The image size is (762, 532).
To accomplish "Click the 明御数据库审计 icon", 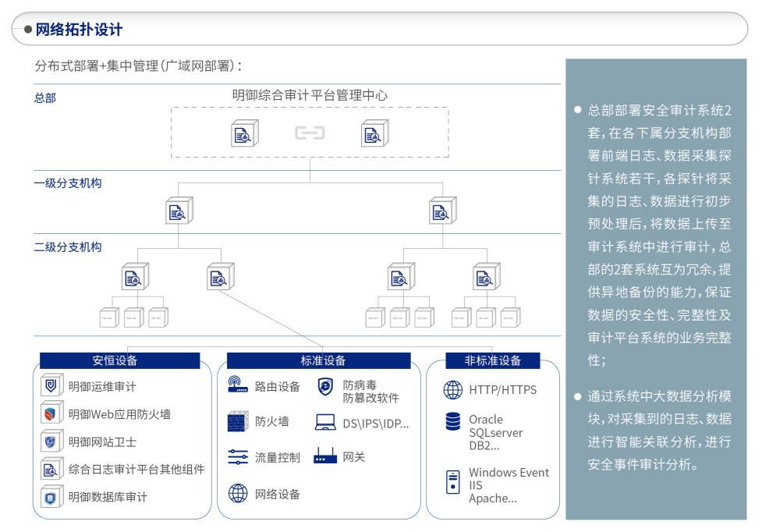I will [51, 497].
